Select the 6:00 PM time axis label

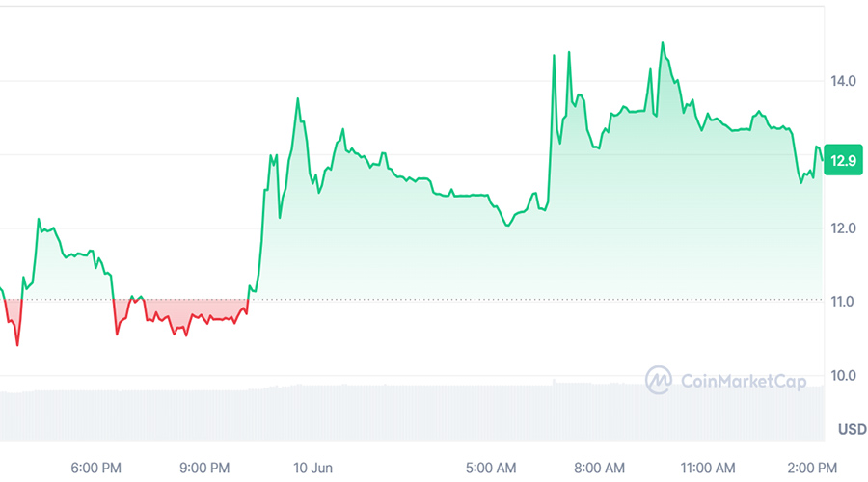[96, 469]
